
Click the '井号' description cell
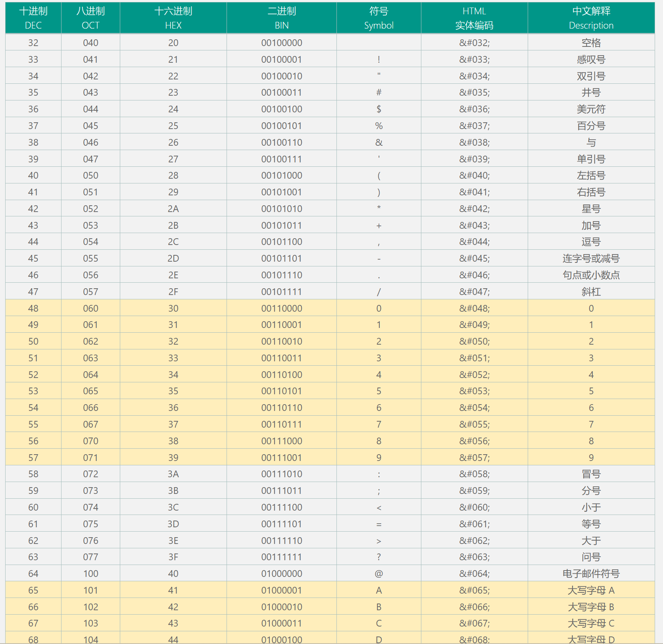(591, 93)
